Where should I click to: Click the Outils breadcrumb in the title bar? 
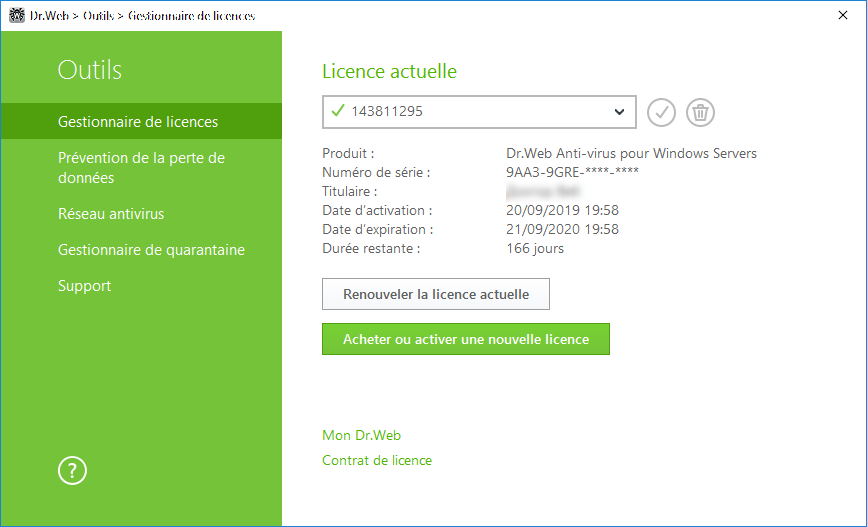[x=98, y=15]
